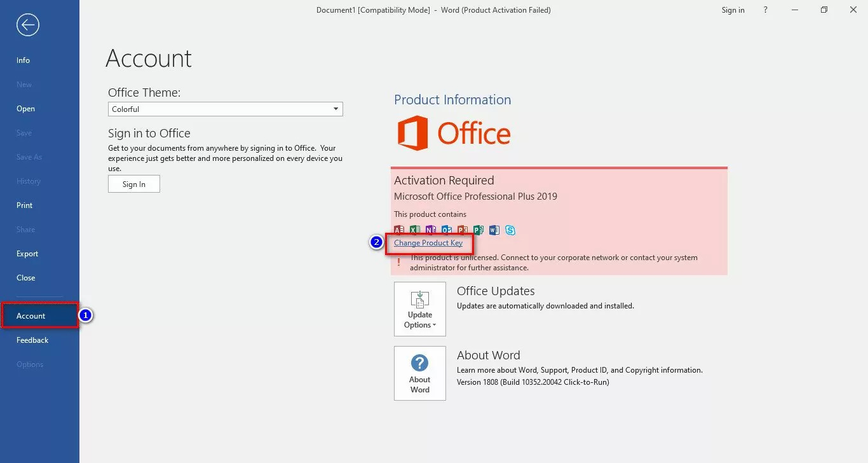Click the Sign in to Office heading
This screenshot has height=463, width=868.
tap(149, 134)
